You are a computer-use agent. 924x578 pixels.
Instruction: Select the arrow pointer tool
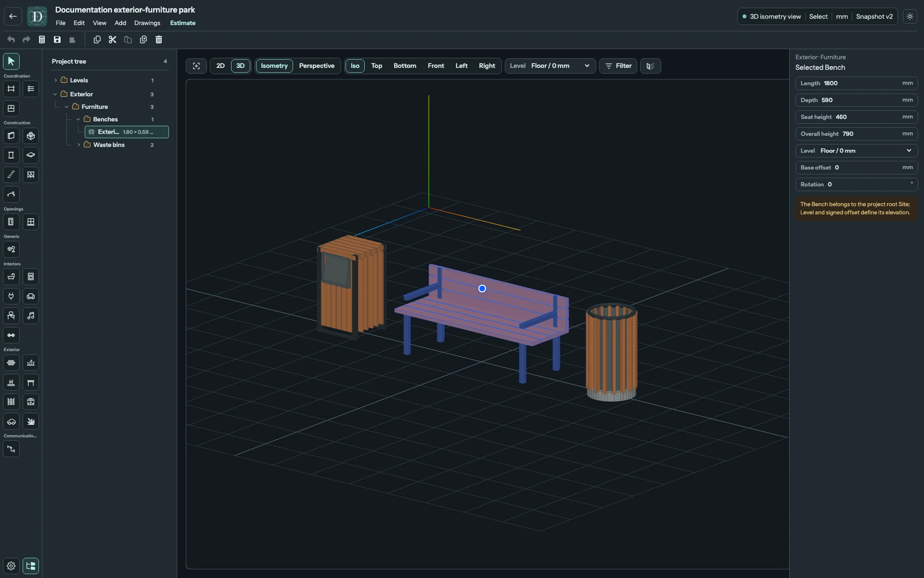click(x=11, y=61)
